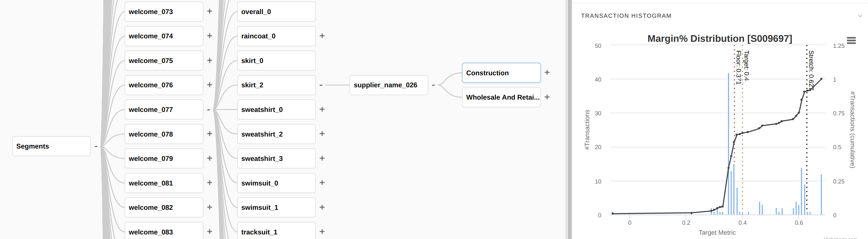The image size is (868, 239).
Task: Expand the welcome_082 node plus icon
Action: coord(210,207)
